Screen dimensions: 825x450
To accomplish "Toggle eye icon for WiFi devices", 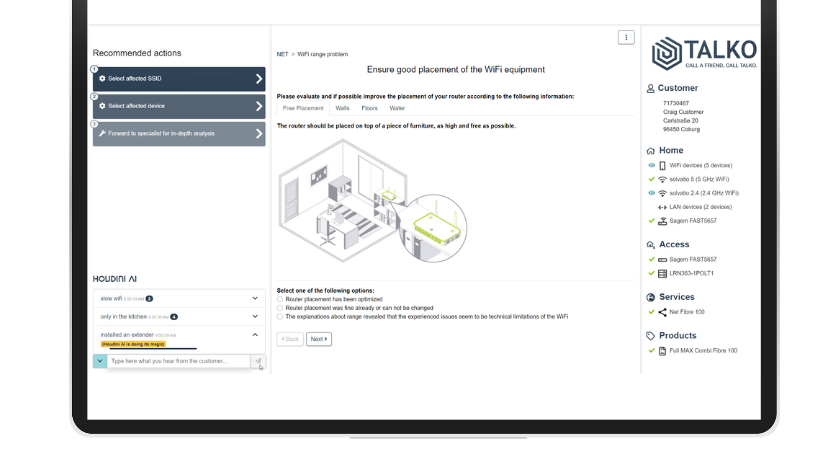I will [x=651, y=165].
